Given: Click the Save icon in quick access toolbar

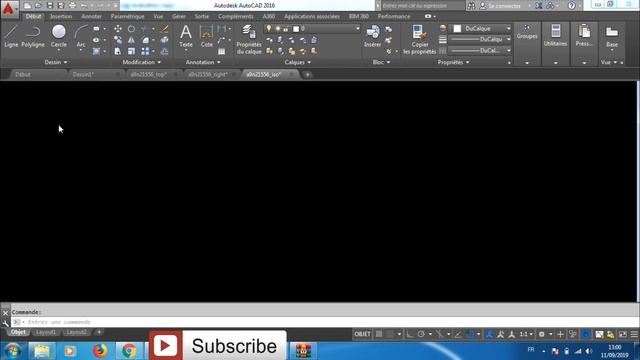Looking at the screenshot, I should click(50, 6).
